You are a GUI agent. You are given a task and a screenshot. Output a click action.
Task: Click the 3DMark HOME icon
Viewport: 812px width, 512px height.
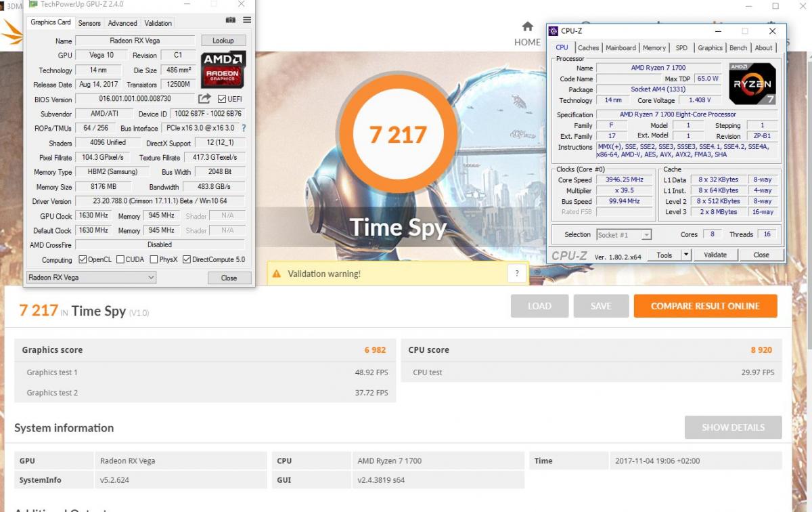point(527,27)
